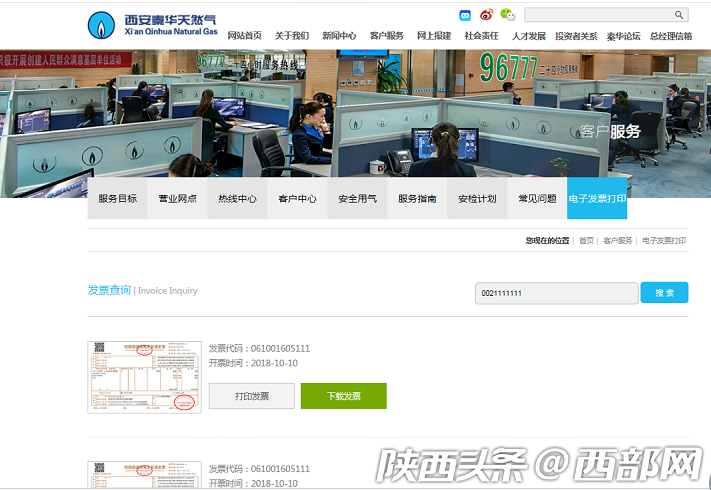The image size is (711, 490).
Task: Open the first invoice thumbnail image
Action: (144, 377)
